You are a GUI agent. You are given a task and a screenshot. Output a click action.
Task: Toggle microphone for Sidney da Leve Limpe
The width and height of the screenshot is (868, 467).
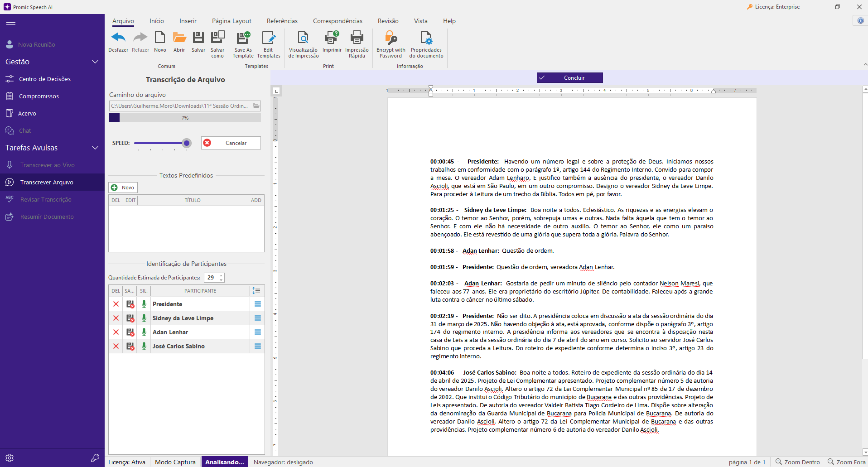click(x=144, y=318)
